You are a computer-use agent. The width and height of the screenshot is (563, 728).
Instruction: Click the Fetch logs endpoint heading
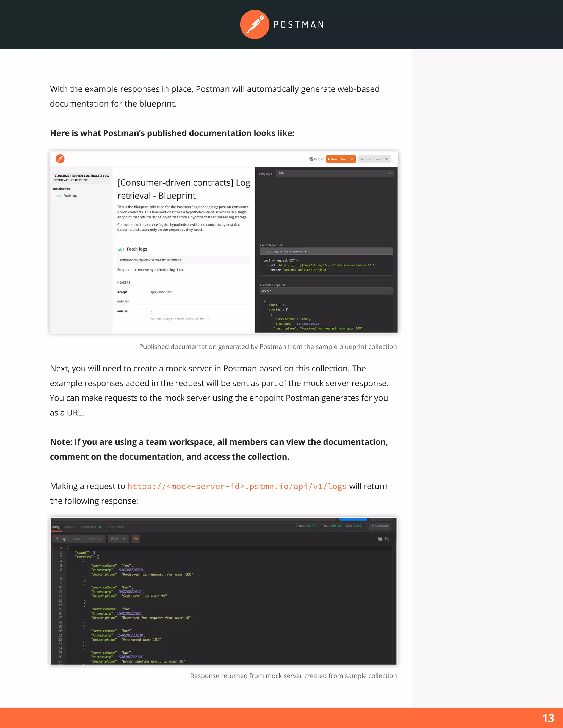tap(132, 249)
